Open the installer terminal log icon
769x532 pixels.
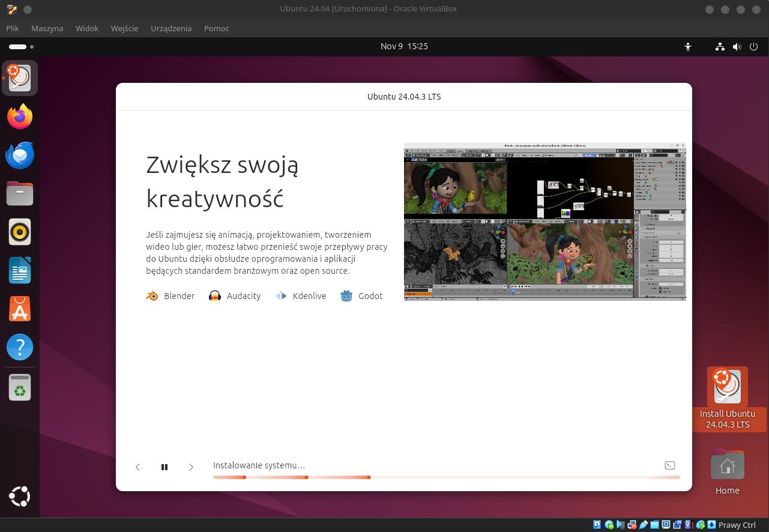pyautogui.click(x=670, y=465)
